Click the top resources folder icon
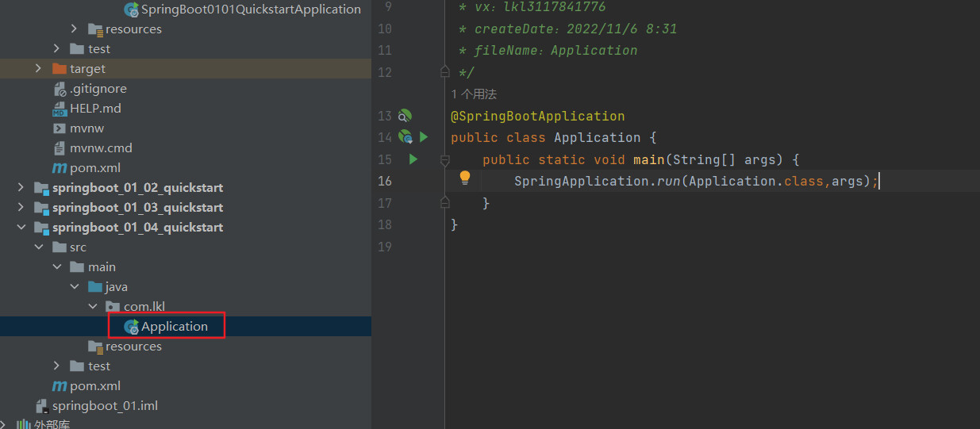The image size is (980, 429). pos(95,29)
